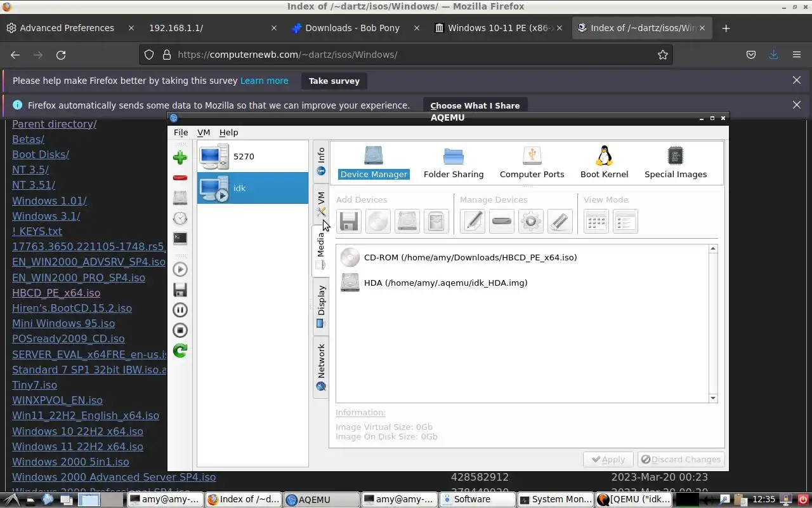Open Boot Kernel section
Viewport: 812px width, 508px height.
(604, 163)
